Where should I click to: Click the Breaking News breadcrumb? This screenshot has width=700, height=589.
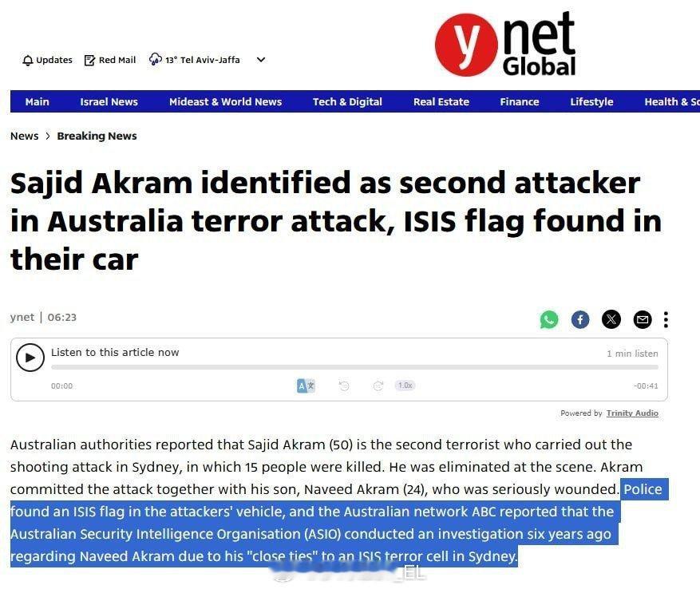click(97, 136)
